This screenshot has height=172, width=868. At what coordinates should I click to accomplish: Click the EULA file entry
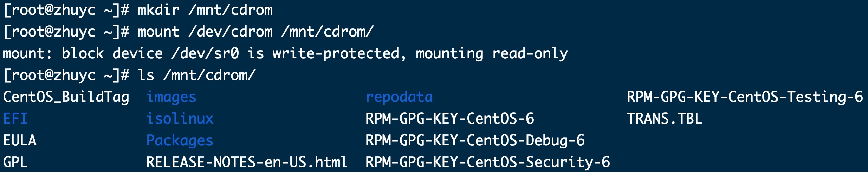coord(20,141)
